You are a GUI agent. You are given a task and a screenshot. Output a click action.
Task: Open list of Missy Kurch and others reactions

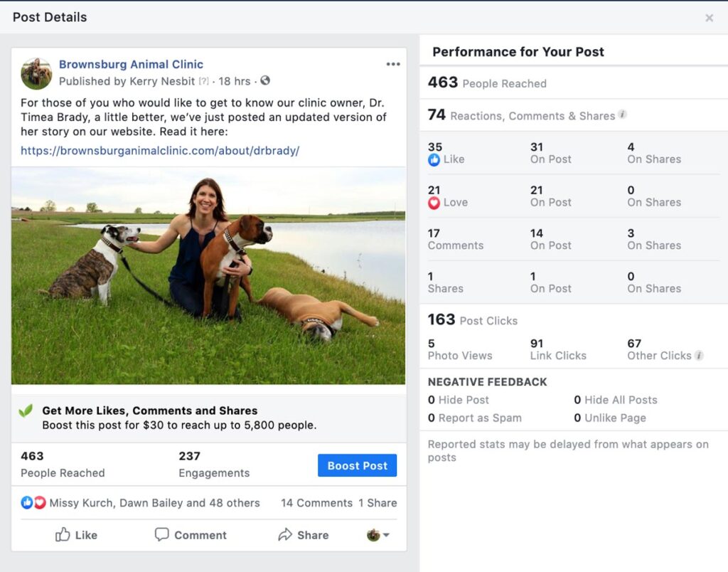(154, 503)
